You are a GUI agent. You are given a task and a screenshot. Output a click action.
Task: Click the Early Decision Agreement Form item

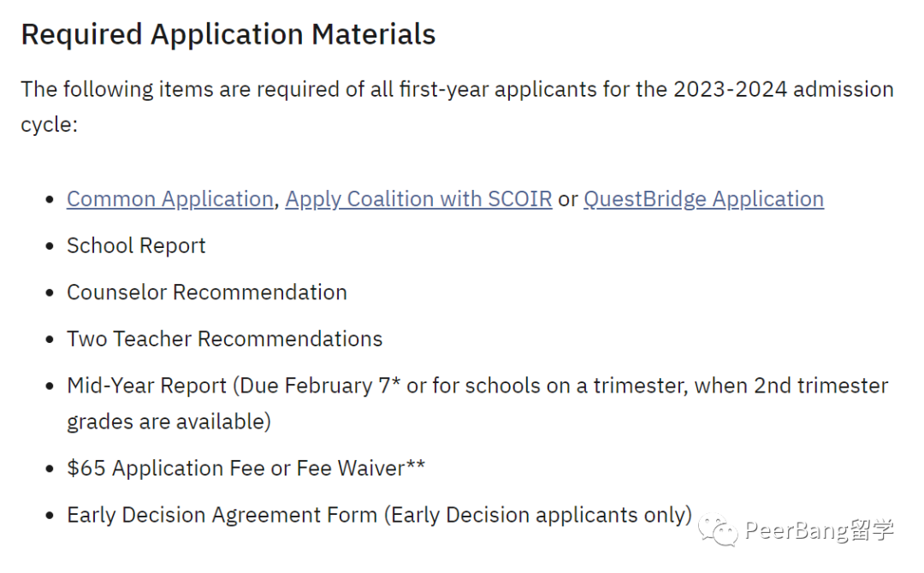380,516
